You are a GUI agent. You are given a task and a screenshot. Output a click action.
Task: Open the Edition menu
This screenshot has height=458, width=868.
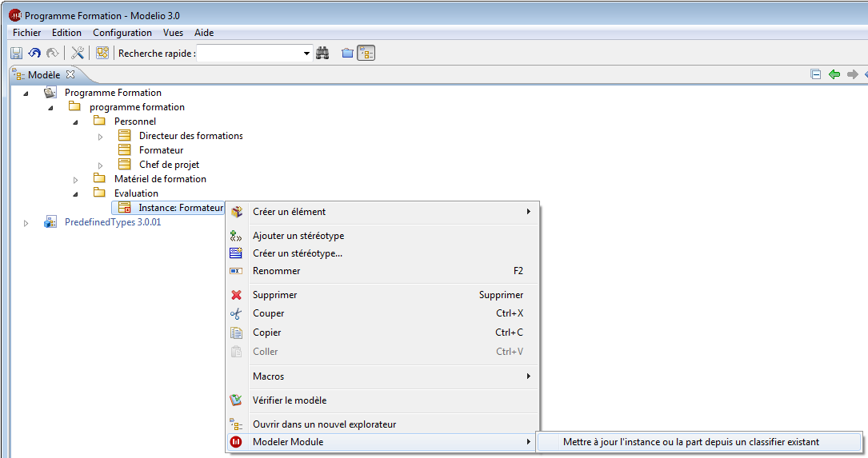(66, 33)
